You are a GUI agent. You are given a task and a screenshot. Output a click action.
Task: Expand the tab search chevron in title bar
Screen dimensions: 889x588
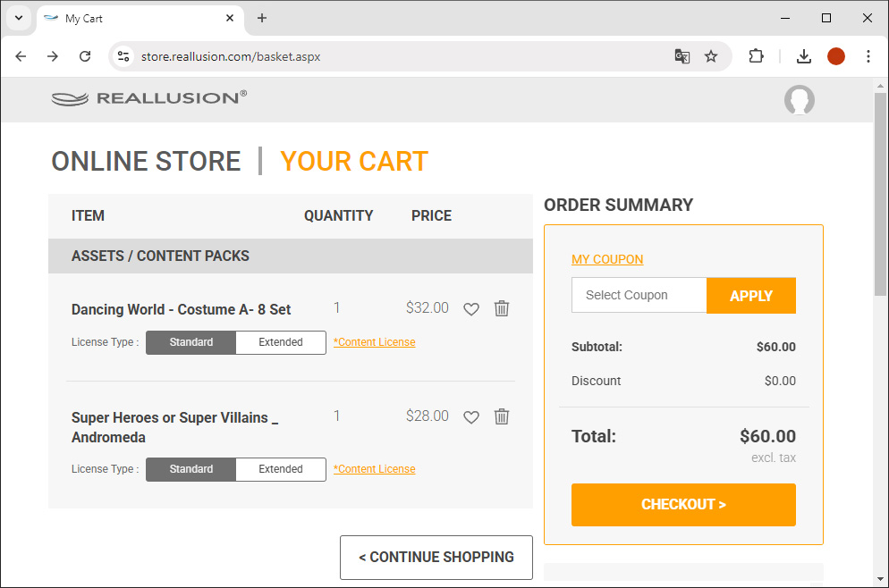click(18, 18)
